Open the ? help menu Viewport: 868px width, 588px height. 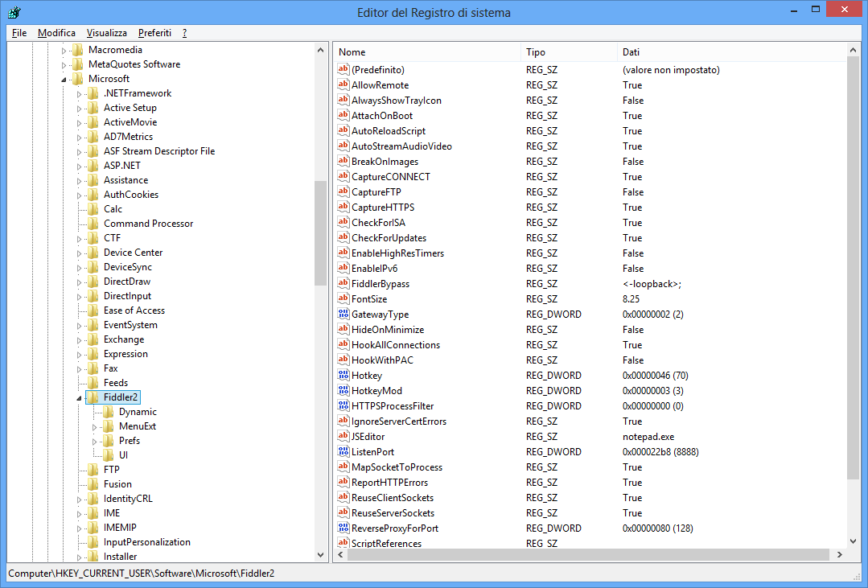point(185,33)
